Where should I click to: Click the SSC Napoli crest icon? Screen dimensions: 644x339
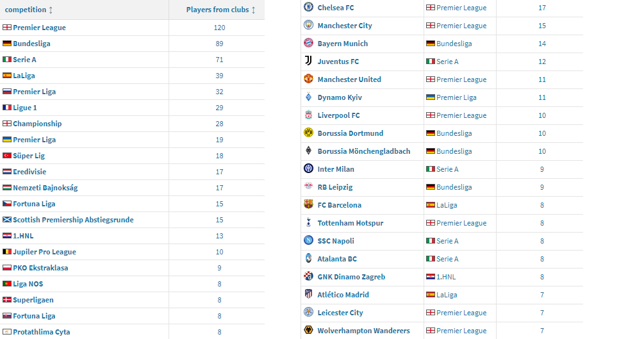click(x=308, y=240)
